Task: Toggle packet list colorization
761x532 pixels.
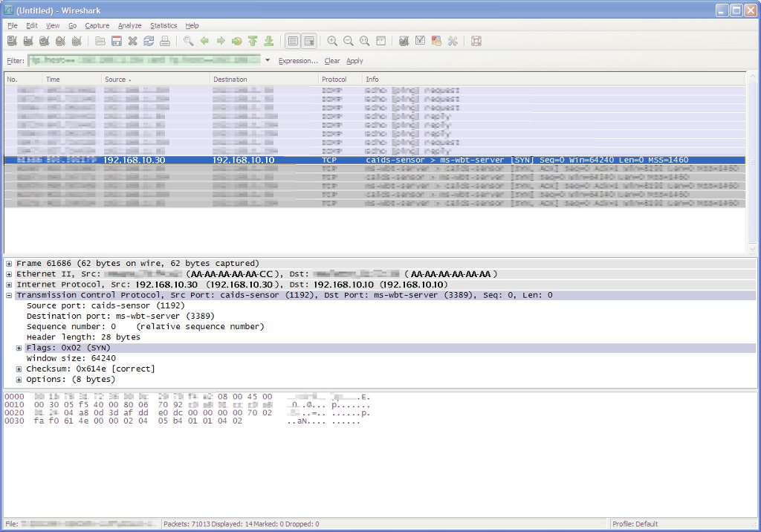Action: [293, 42]
